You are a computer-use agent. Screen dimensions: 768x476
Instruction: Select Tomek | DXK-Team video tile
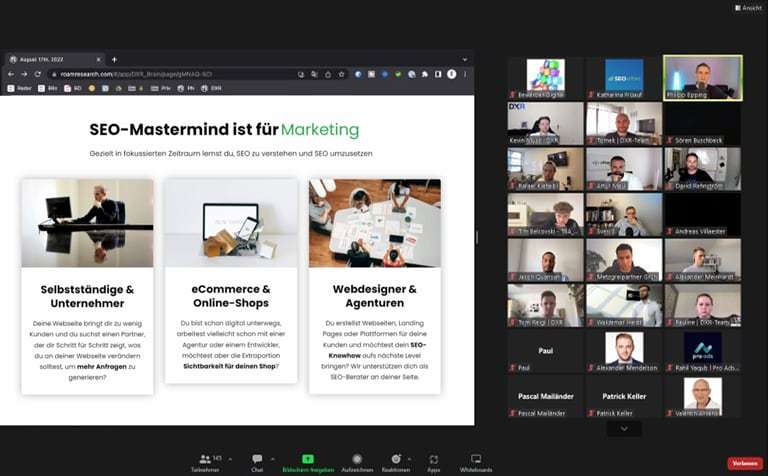pos(624,123)
